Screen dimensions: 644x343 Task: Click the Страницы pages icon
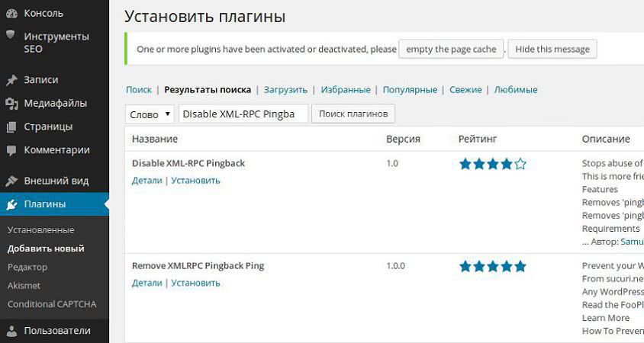pyautogui.click(x=11, y=127)
